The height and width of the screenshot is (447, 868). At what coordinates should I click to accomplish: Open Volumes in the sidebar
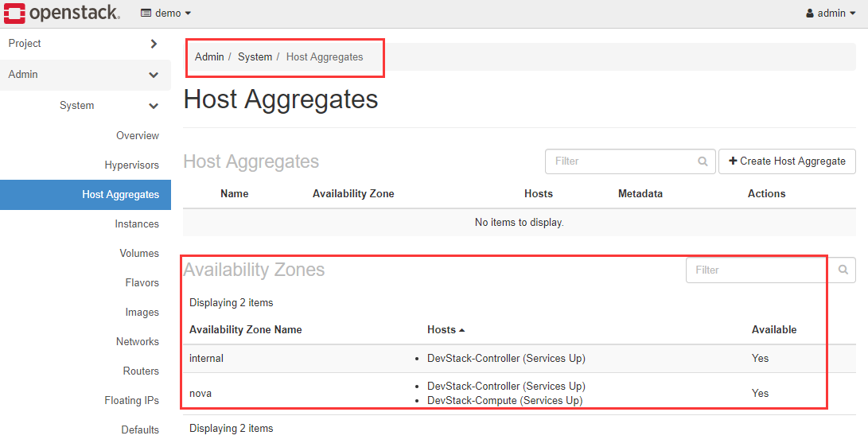click(x=139, y=254)
